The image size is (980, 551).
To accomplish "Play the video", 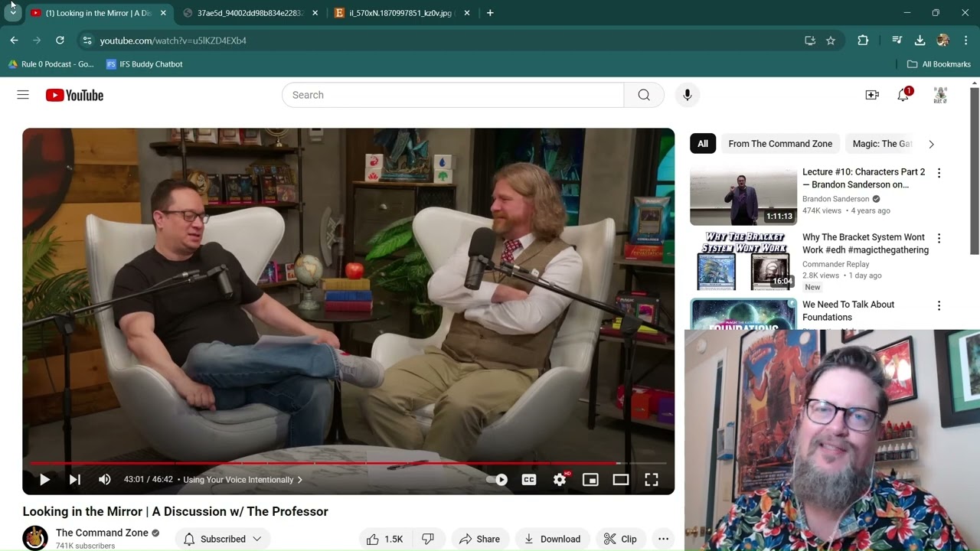I will [x=44, y=480].
